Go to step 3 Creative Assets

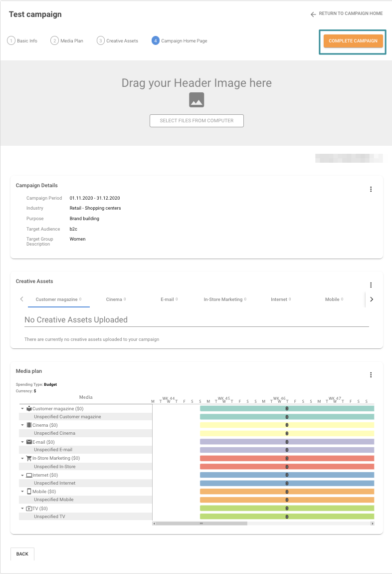pos(117,40)
